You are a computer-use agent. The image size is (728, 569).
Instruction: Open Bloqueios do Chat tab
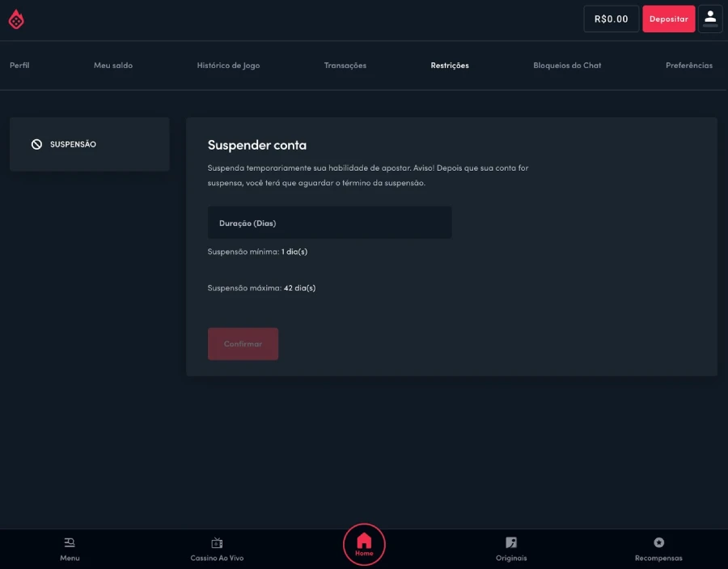coord(567,66)
